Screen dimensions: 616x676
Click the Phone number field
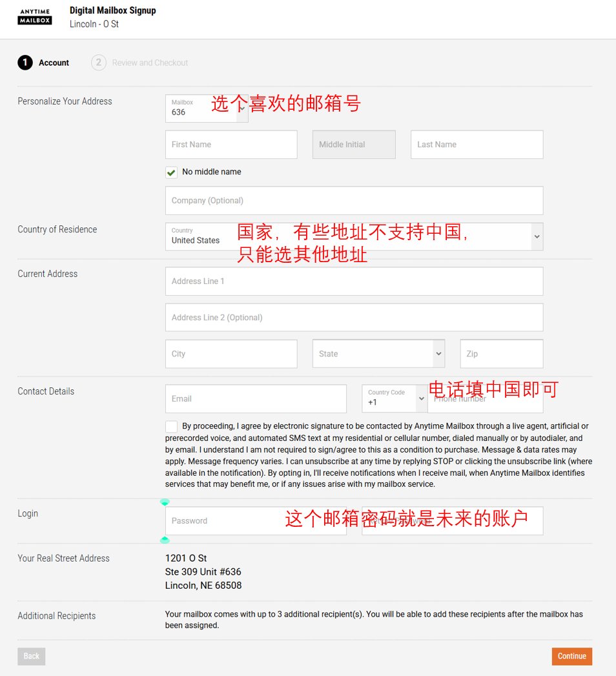click(x=485, y=399)
